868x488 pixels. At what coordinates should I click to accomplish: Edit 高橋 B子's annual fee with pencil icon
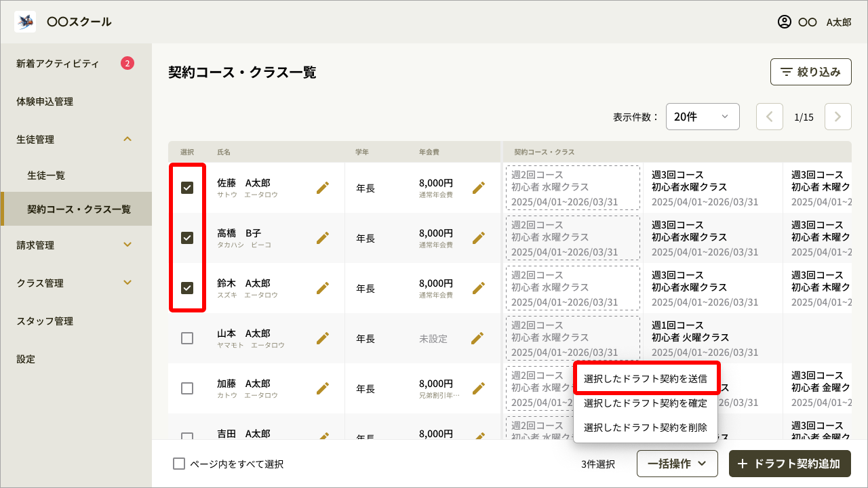(479, 238)
